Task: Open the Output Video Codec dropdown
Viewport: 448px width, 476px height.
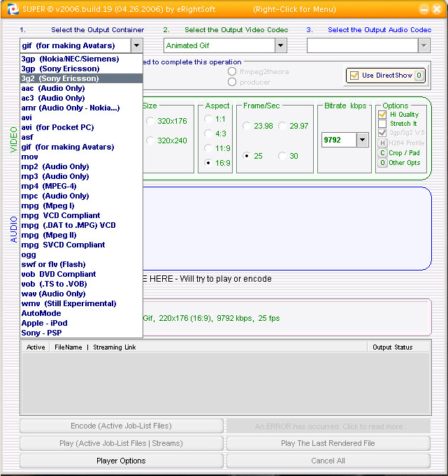Action: pos(281,45)
